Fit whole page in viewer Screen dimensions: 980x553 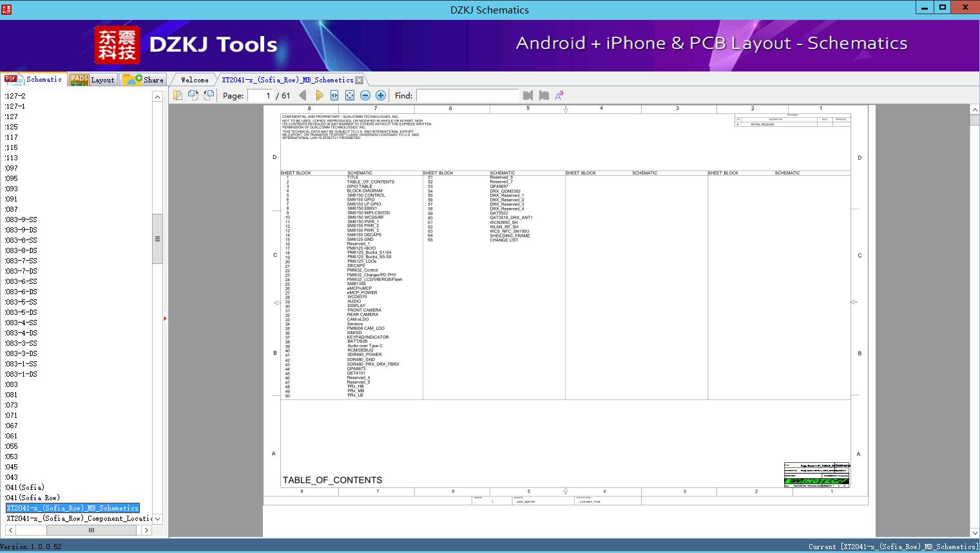pyautogui.click(x=350, y=95)
